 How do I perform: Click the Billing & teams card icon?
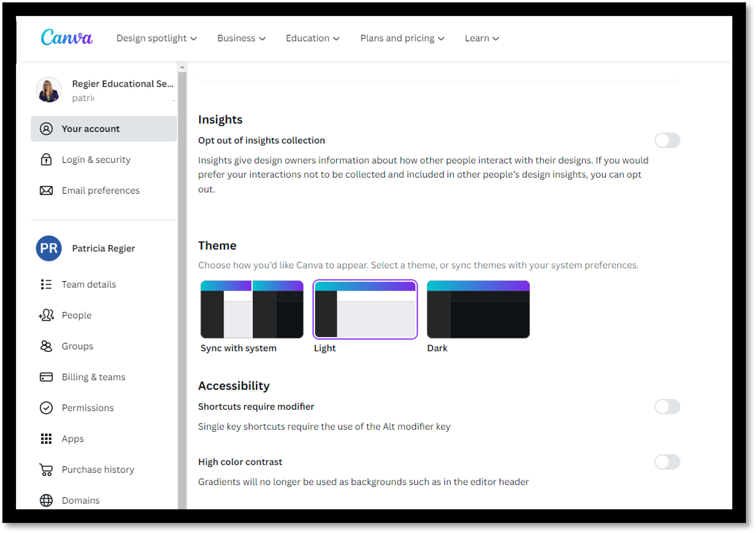click(46, 377)
